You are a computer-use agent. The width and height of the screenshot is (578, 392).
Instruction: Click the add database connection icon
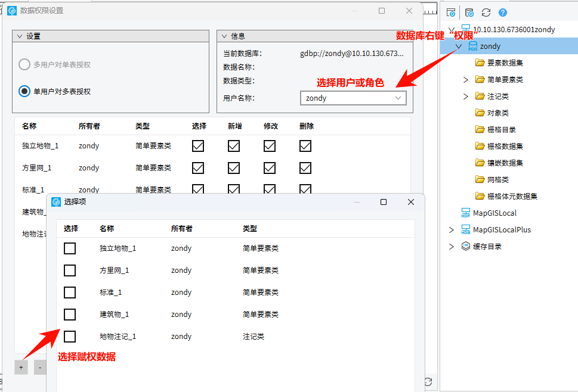(469, 13)
